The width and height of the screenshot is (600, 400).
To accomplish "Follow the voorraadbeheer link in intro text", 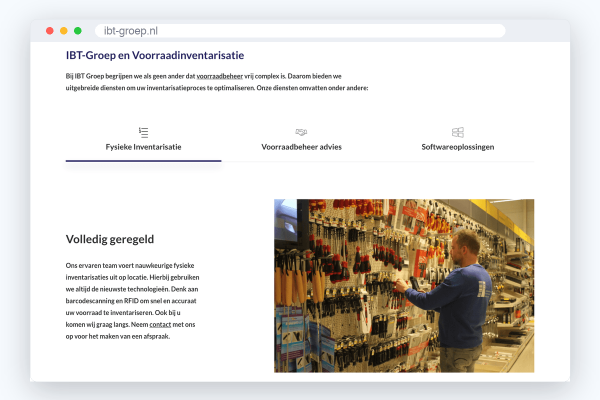I will point(220,76).
